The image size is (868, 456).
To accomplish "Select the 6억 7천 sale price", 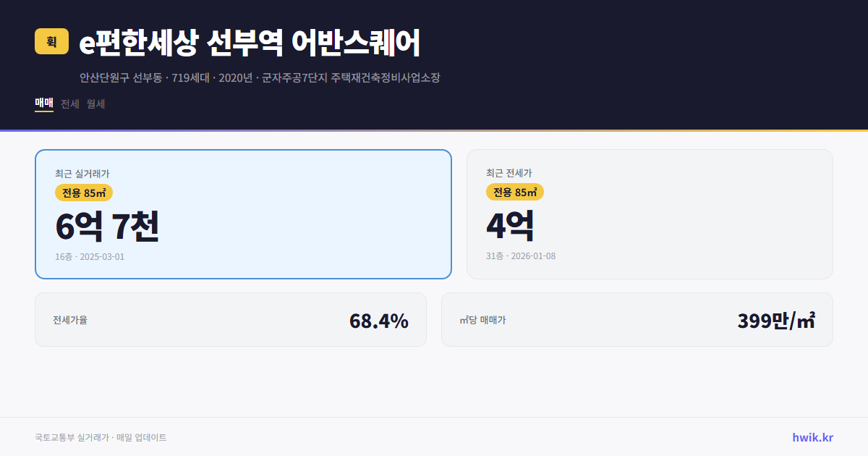I will tap(109, 227).
